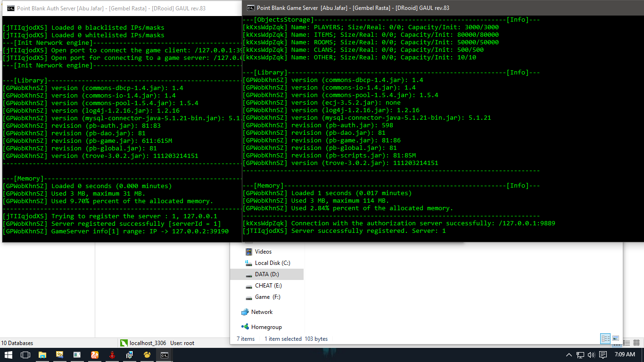Viewport: 644px width, 362px height.
Task: Open the UC Browser taskbar icon
Action: (x=95, y=354)
